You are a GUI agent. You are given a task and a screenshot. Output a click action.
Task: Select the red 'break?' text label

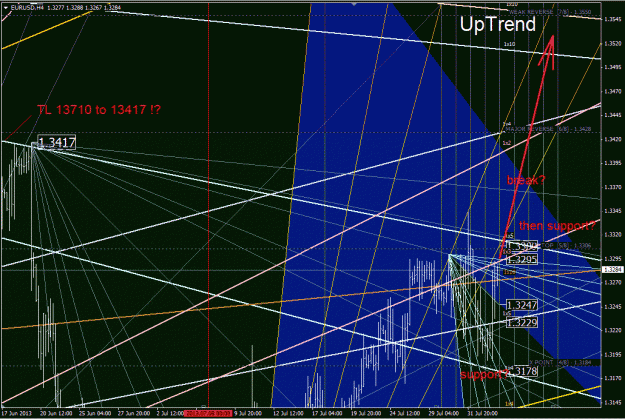pyautogui.click(x=526, y=180)
